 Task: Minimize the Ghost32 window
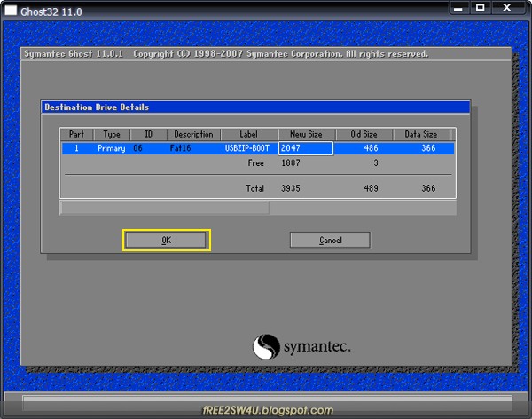coord(458,8)
